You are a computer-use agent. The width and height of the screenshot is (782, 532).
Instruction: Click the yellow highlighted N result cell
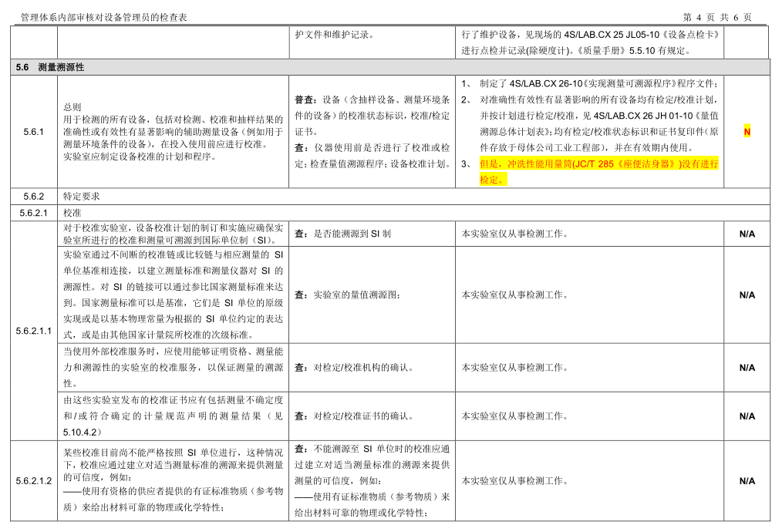[747, 132]
